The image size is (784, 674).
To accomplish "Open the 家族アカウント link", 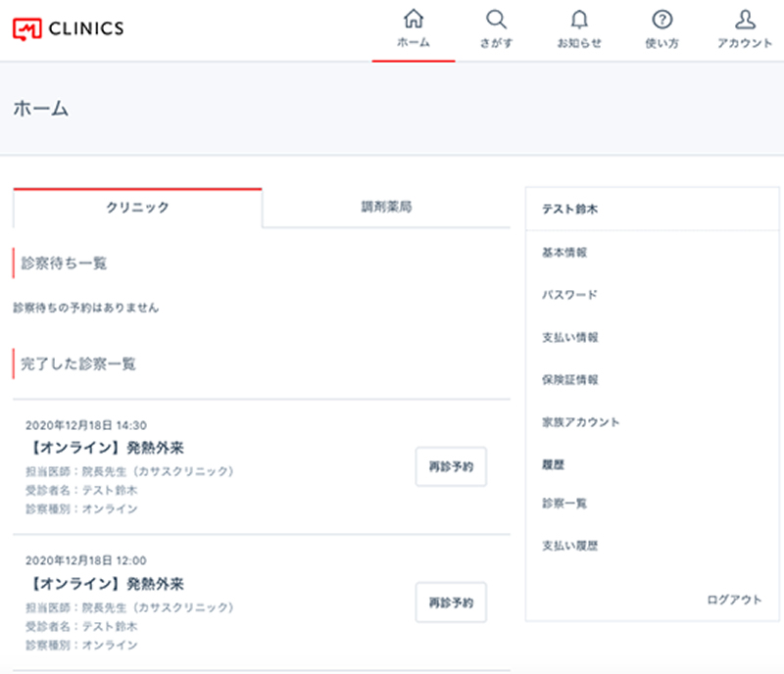I will pyautogui.click(x=580, y=422).
